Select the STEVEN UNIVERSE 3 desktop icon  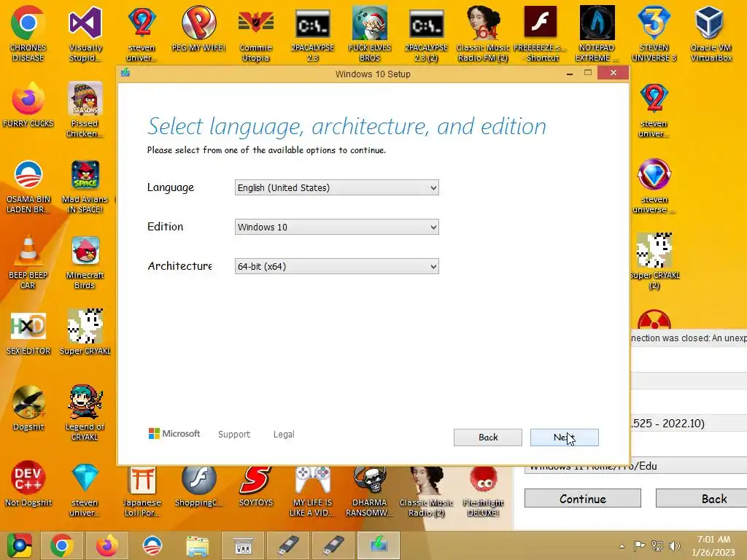coord(654,34)
